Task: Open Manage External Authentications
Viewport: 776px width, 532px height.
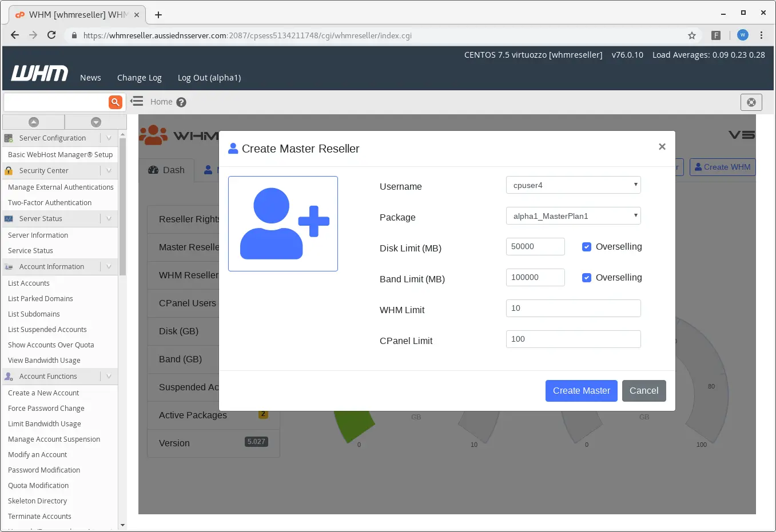Action: click(x=60, y=187)
